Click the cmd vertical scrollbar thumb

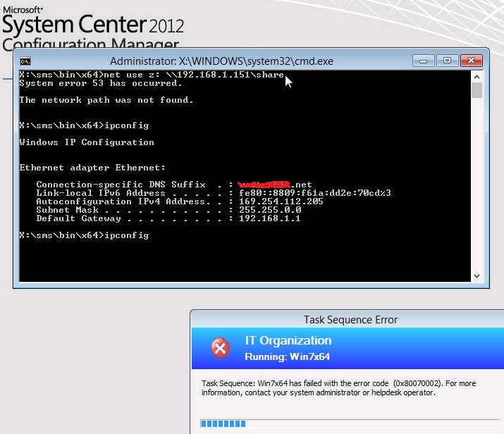tap(477, 90)
